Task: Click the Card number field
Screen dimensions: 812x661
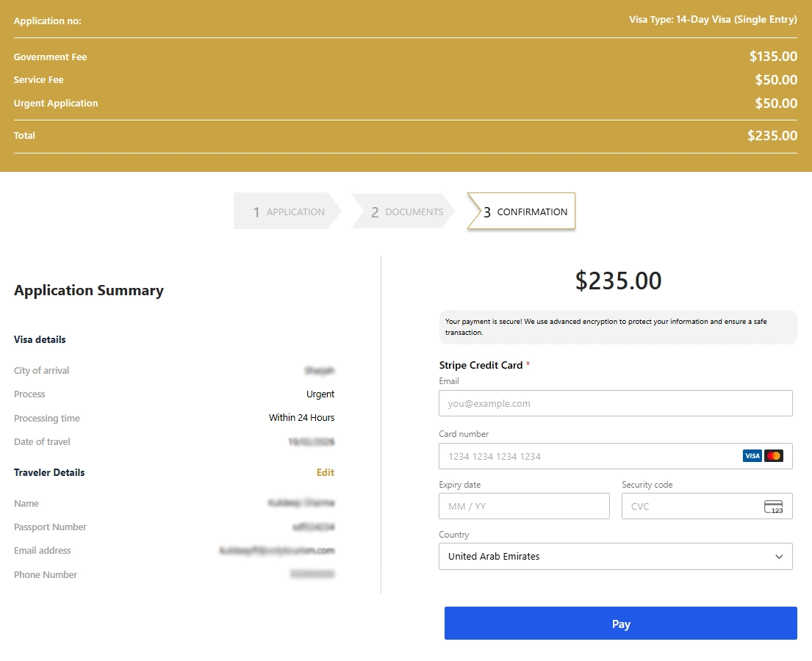Action: (x=588, y=455)
